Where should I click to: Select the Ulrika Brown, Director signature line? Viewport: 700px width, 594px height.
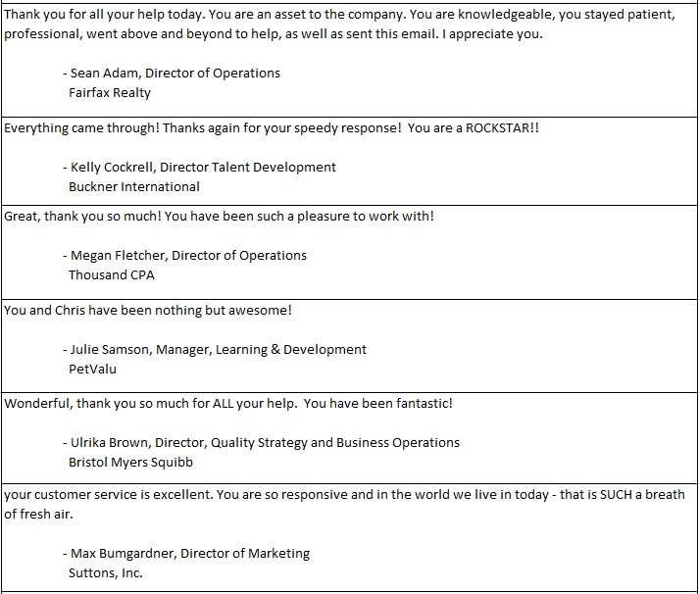click(261, 443)
